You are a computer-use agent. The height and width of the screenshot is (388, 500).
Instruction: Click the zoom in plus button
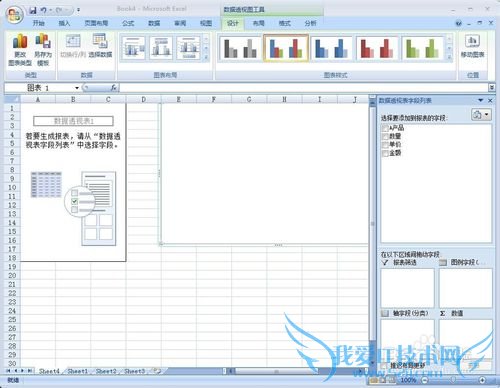[482, 380]
